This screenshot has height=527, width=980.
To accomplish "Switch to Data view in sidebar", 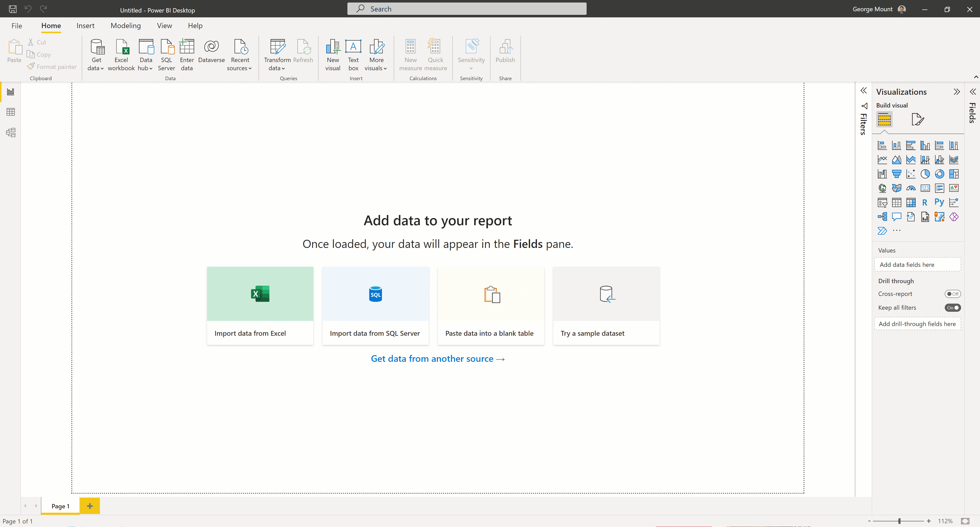I will pos(11,112).
